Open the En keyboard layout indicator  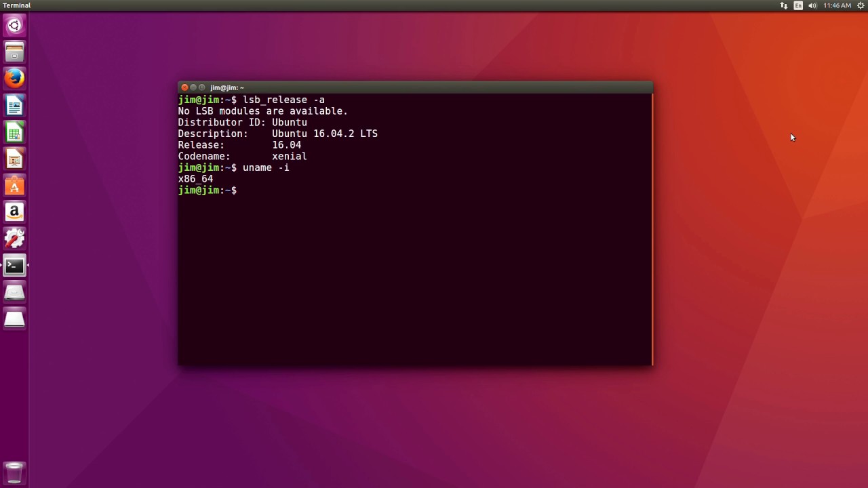click(x=798, y=5)
